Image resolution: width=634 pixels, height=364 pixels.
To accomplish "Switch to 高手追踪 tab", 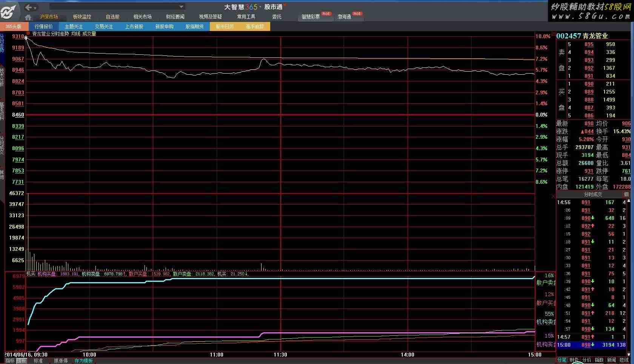I will [255, 26].
